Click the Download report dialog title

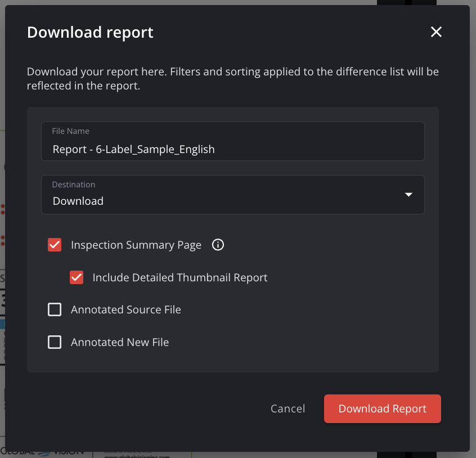[x=90, y=32]
